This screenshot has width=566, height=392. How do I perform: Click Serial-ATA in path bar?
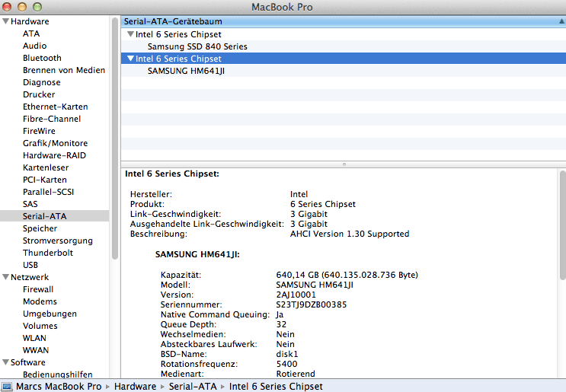[x=193, y=387]
